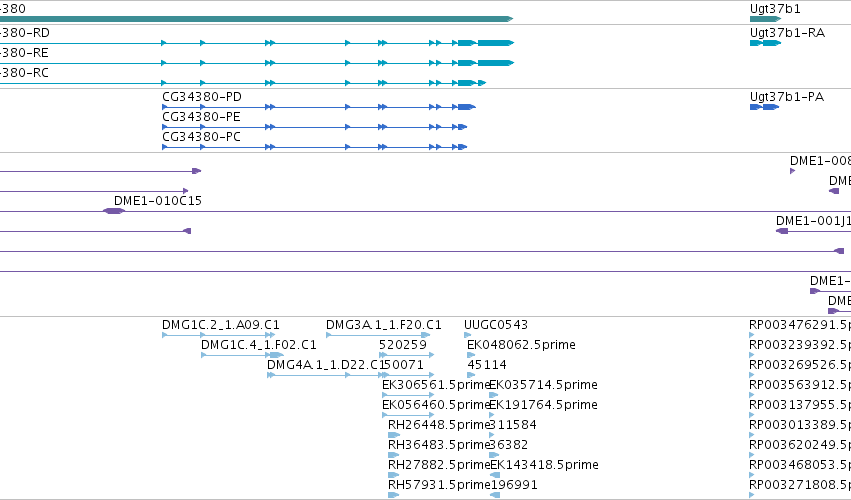Click the EK306561.5prime label

(x=437, y=385)
